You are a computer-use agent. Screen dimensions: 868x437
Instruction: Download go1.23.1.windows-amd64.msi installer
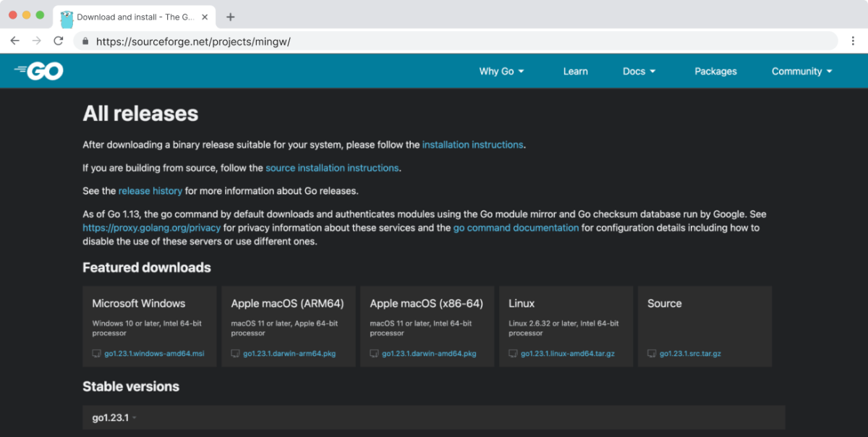[x=154, y=354]
